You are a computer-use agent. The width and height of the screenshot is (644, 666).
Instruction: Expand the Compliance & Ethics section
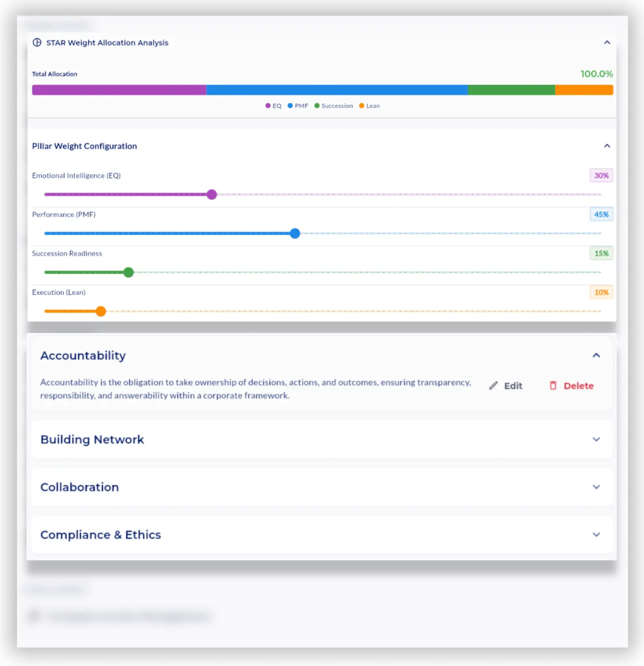click(x=596, y=535)
